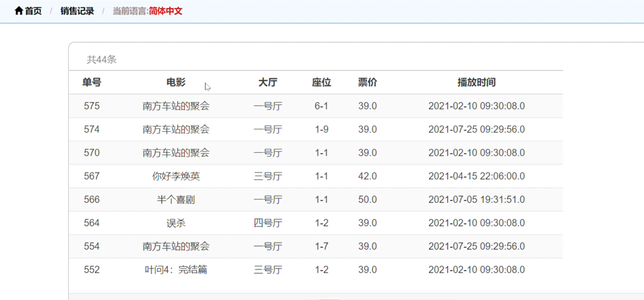
Task: Select order number 574
Action: 92,130
